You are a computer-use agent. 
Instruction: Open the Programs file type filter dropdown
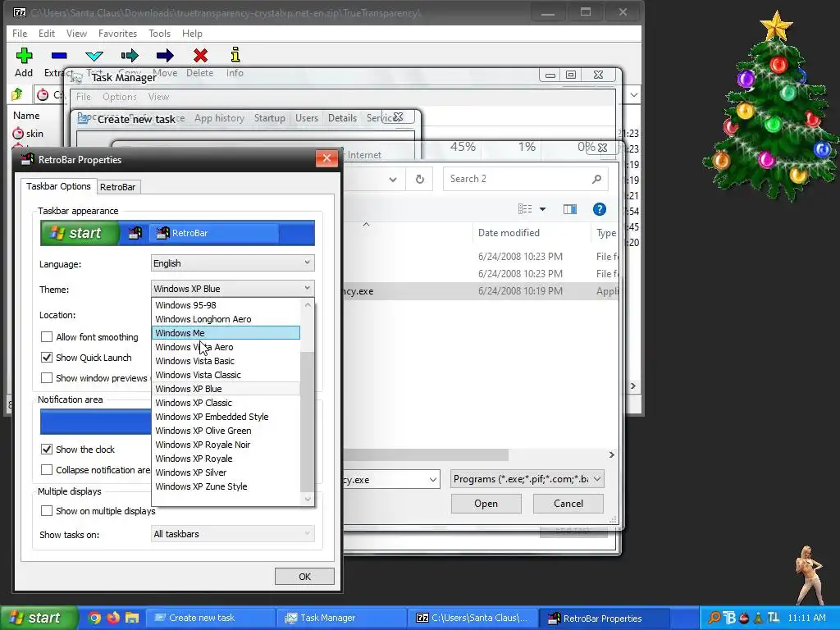click(527, 479)
